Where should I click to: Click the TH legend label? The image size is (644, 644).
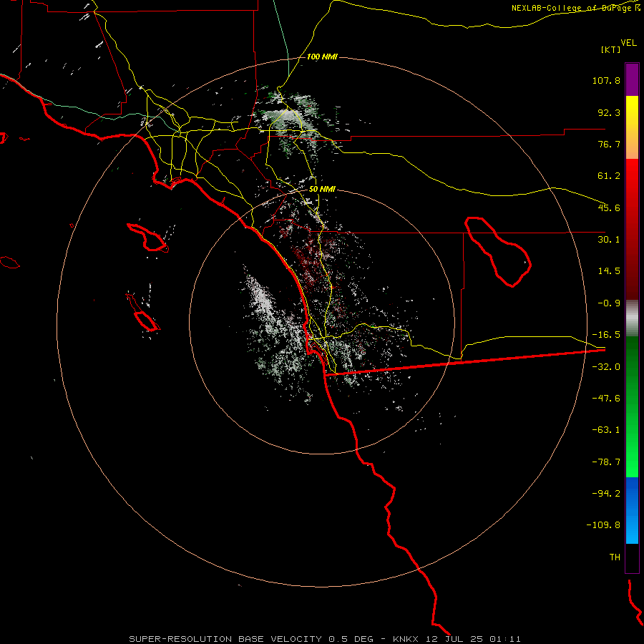(x=615, y=557)
